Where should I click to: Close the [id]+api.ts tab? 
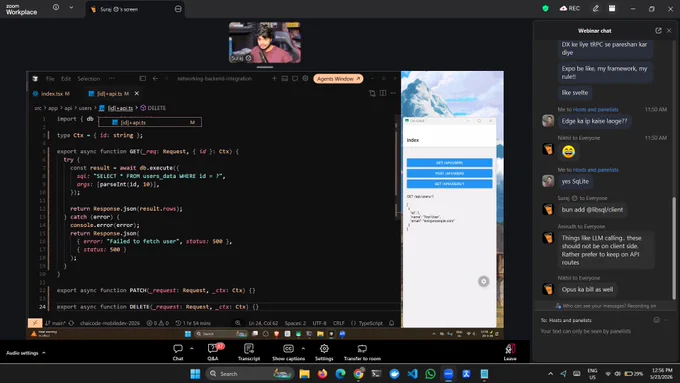coord(137,93)
